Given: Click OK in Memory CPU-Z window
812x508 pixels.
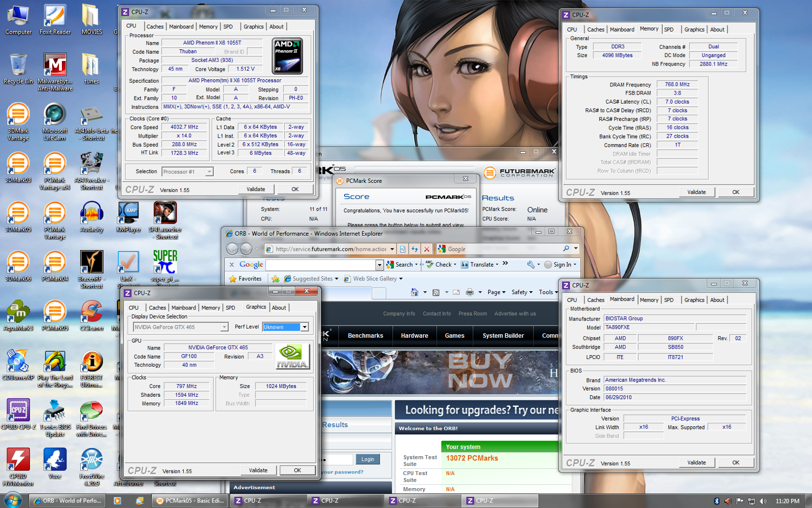Looking at the screenshot, I should click(736, 192).
